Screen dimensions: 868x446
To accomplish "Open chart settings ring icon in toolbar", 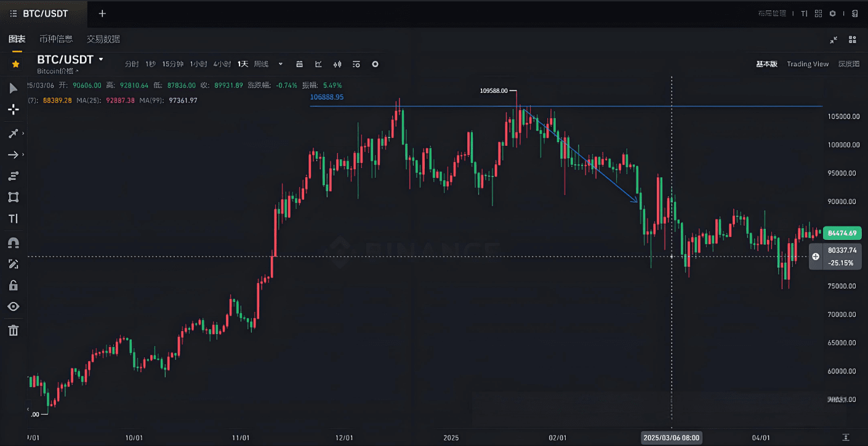I will [375, 64].
